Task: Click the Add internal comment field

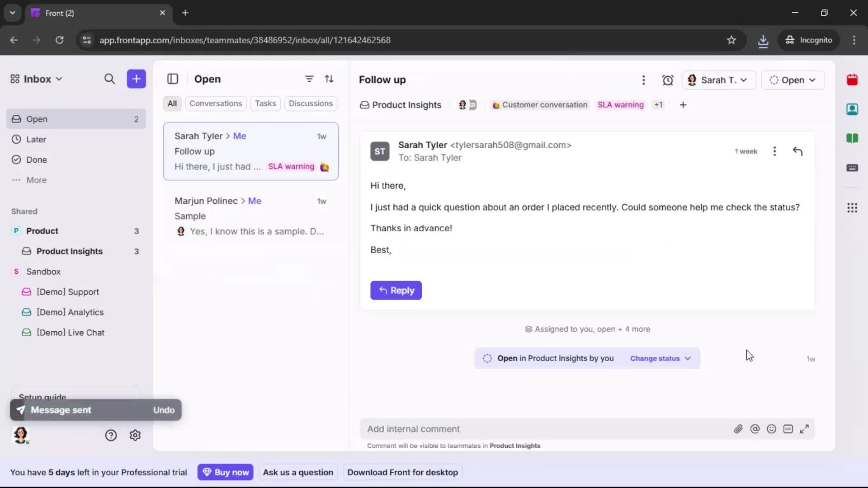Action: click(497, 429)
